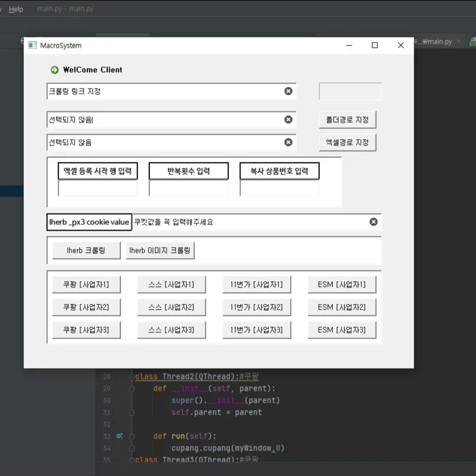The image size is (476, 476).
Task: Run 스스 [사업자1]
Action: [172, 285]
